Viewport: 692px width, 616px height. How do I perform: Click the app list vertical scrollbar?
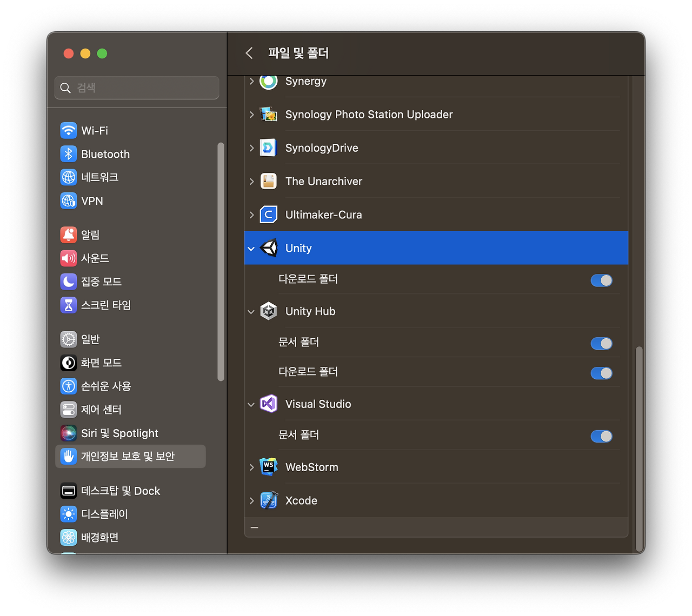coord(639,450)
